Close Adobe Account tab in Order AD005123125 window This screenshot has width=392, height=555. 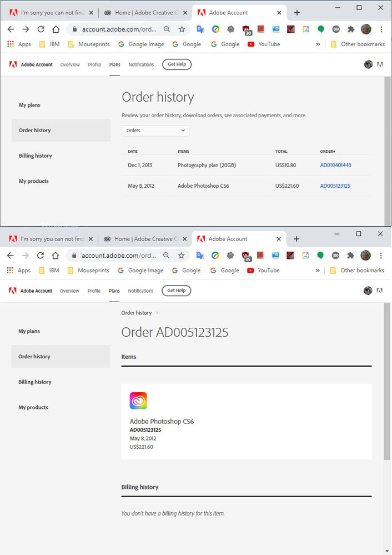click(x=279, y=239)
